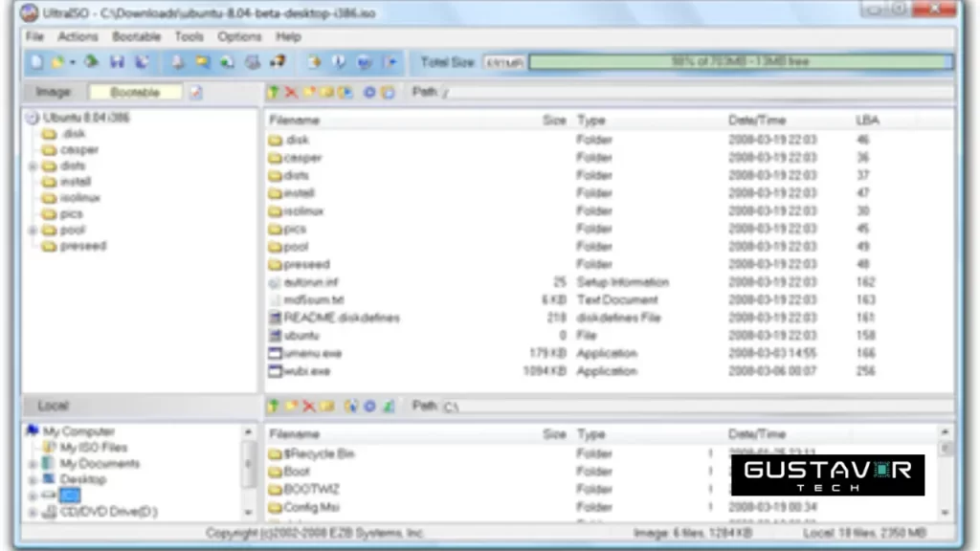Click the blue Properties icon in Image toolbar
The height and width of the screenshot is (551, 980).
[x=369, y=93]
